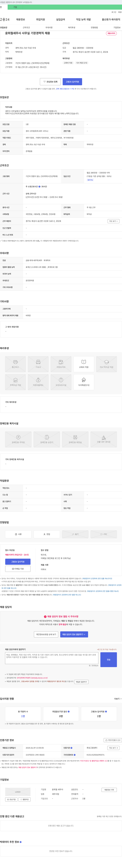Open the 직업 능력 개발 menu

click(83, 20)
